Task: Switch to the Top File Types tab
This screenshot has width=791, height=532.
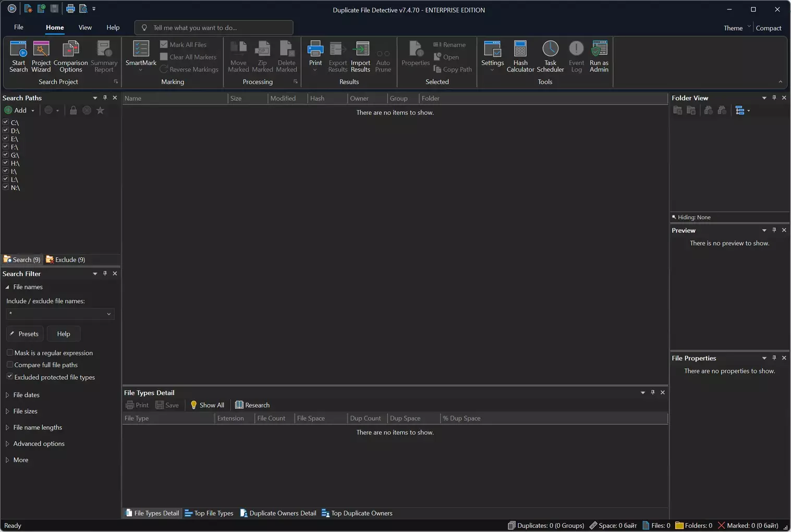Action: click(209, 513)
